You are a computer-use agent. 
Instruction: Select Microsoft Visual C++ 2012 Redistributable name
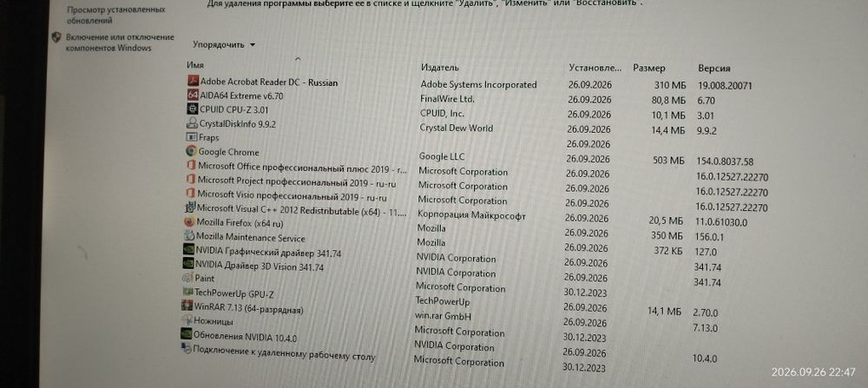pyautogui.click(x=302, y=210)
